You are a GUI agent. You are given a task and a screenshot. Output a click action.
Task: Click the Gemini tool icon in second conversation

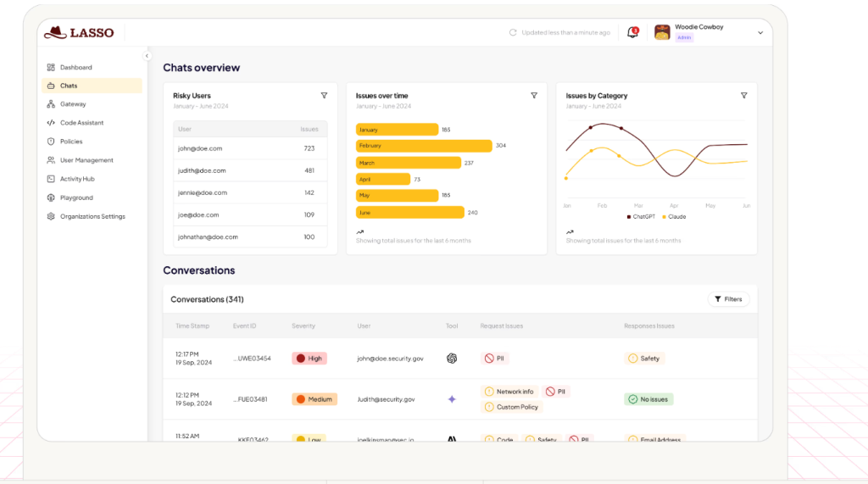click(x=452, y=399)
